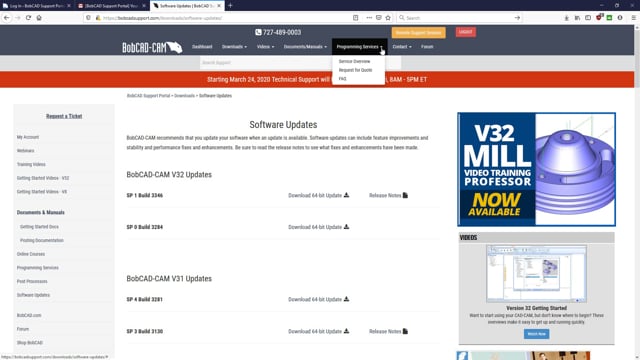640x360 pixels.
Task: Open Post Processors sidebar link
Action: tap(32, 281)
